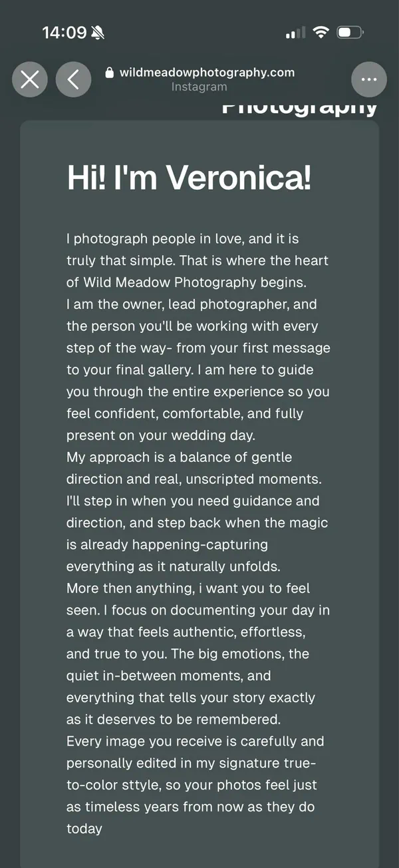Tap the wildmeadowphotography.com address text
Image resolution: width=399 pixels, height=868 pixels.
[207, 73]
